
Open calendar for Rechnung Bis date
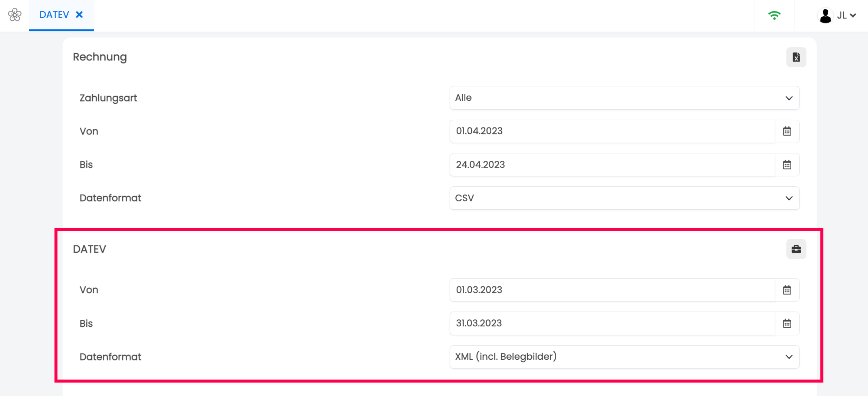point(787,164)
